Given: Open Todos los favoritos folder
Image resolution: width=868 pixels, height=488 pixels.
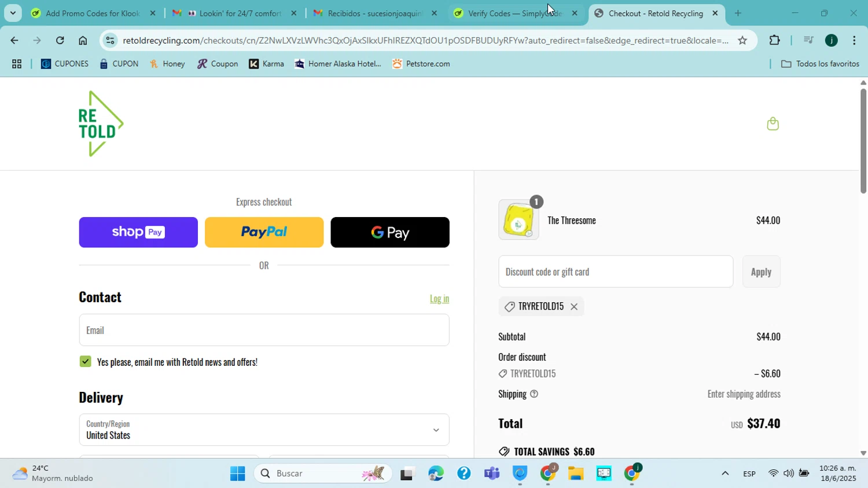Looking at the screenshot, I should click(x=820, y=64).
